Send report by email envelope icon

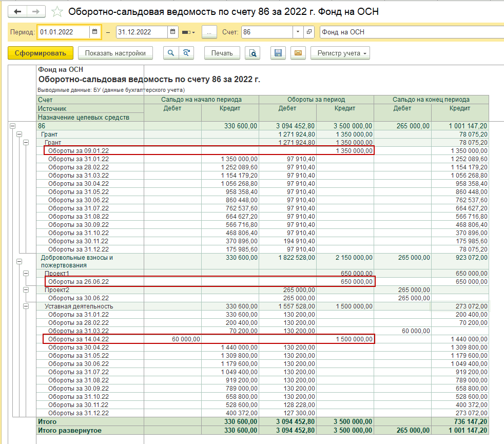pos(298,53)
